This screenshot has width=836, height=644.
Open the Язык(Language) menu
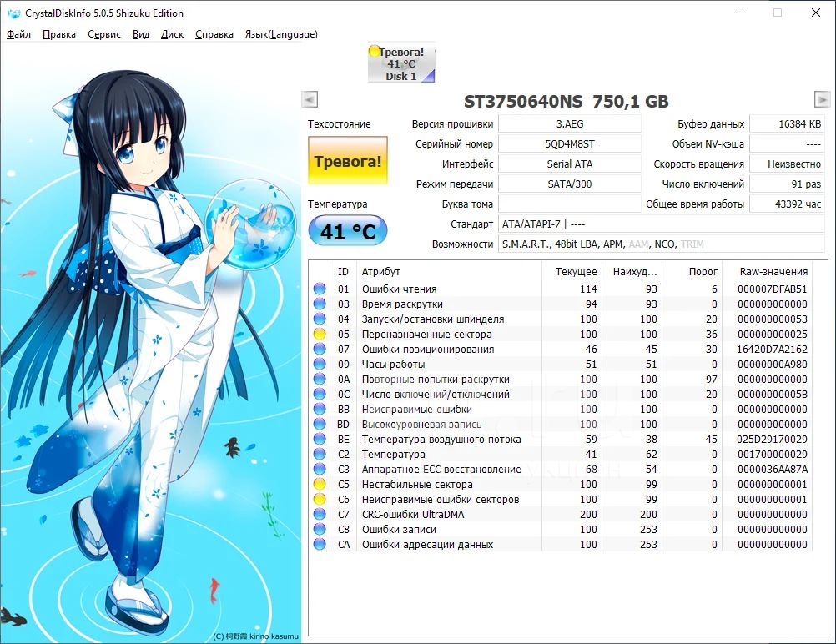click(x=281, y=34)
